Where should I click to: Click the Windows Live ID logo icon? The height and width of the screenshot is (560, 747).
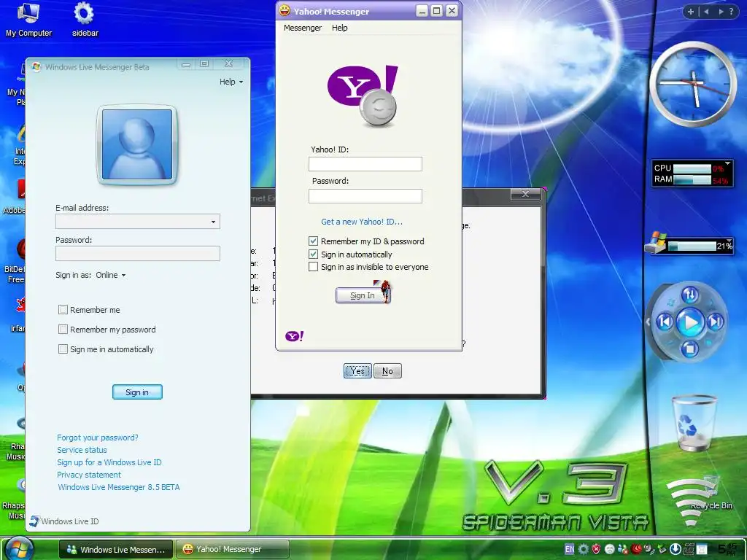34,521
